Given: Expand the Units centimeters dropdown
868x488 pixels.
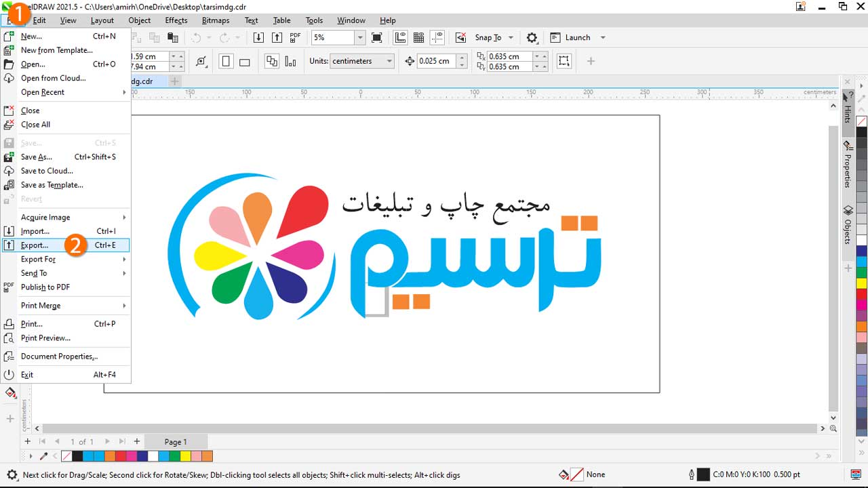Looking at the screenshot, I should (389, 62).
